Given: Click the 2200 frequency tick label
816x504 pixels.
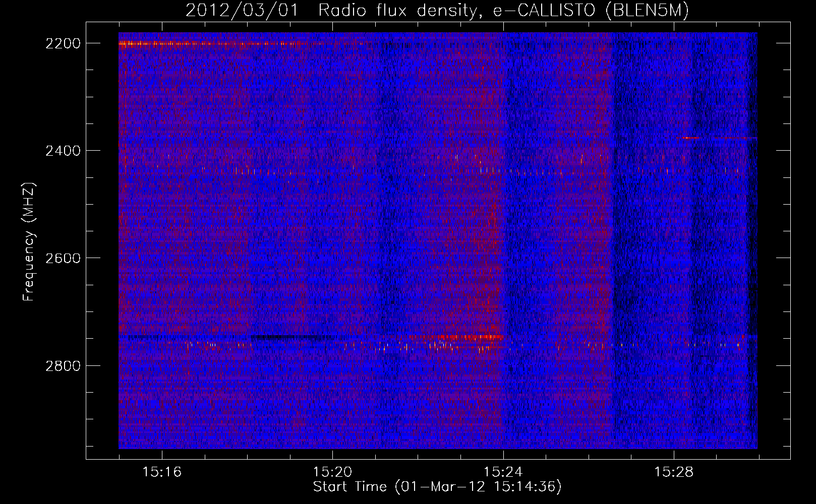Looking at the screenshot, I should click(x=63, y=43).
